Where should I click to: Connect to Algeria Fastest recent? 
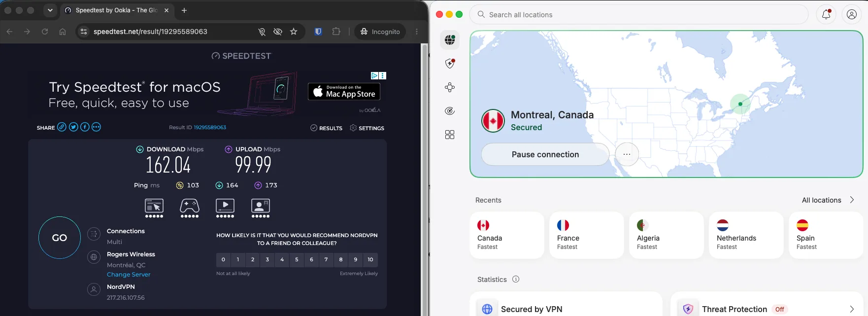(667, 235)
